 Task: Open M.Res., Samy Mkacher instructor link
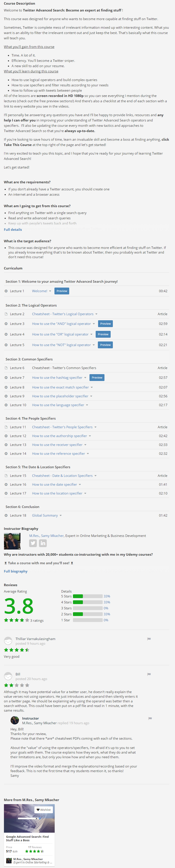47,535
